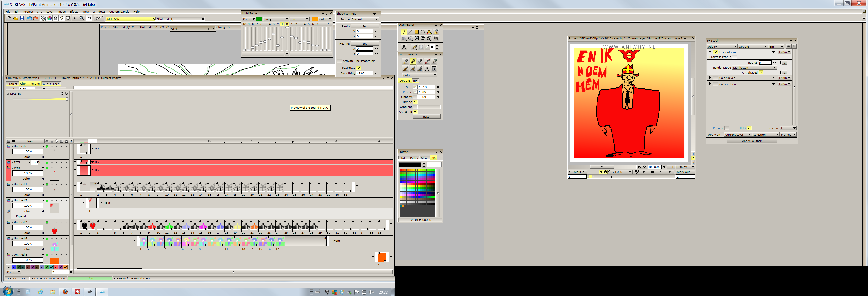Select the camera tool in Main Panel

point(436,38)
